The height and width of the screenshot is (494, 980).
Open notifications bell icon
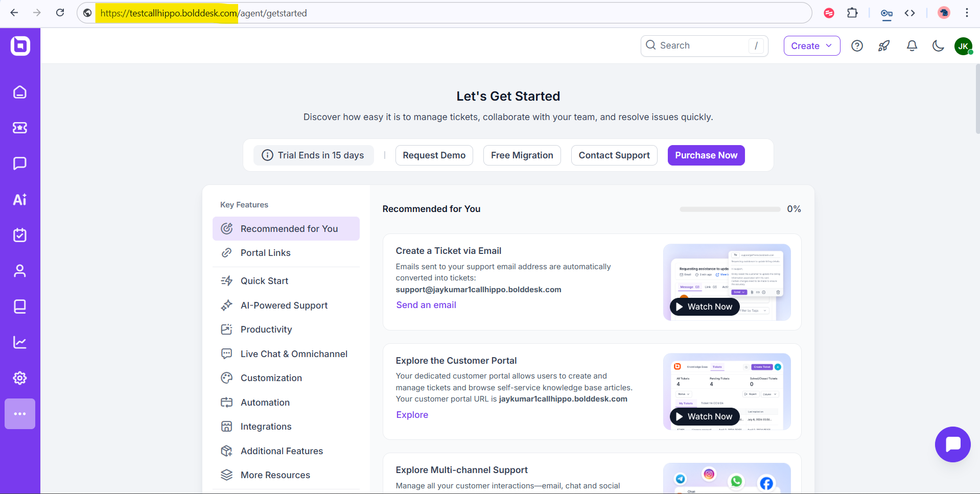click(x=912, y=46)
